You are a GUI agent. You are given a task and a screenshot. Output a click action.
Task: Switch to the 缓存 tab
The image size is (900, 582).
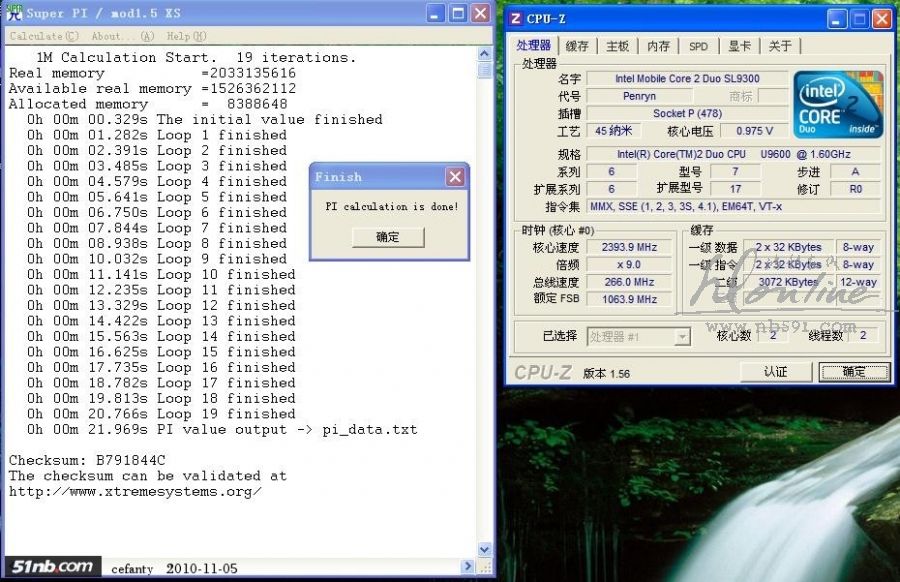tap(577, 46)
